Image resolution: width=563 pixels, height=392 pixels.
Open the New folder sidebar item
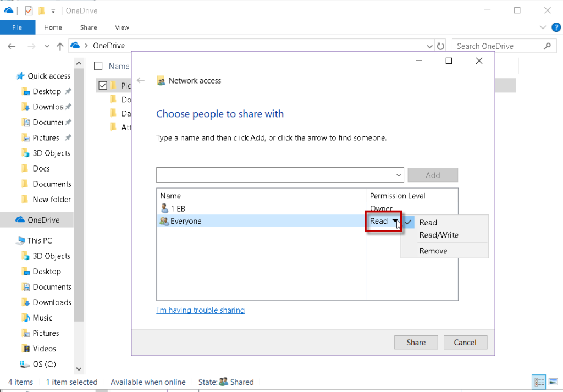52,199
